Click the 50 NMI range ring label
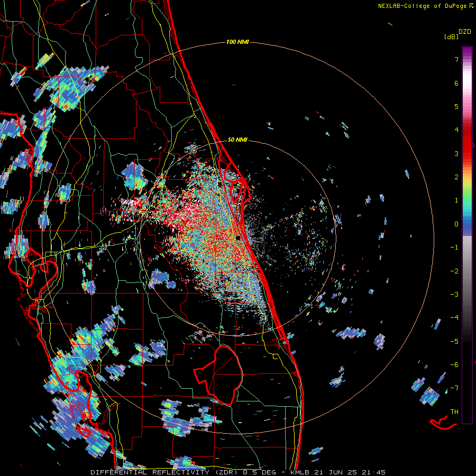This screenshot has width=476, height=476. tap(237, 140)
